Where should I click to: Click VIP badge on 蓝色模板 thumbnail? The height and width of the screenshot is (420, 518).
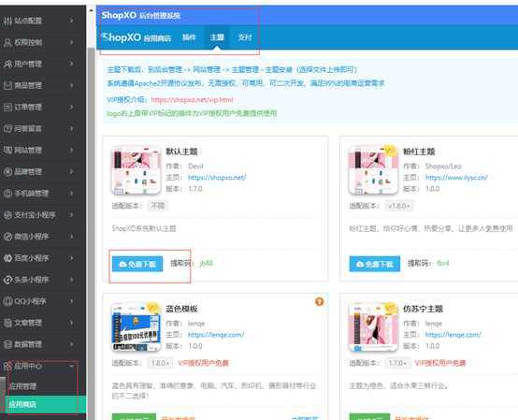click(x=152, y=308)
